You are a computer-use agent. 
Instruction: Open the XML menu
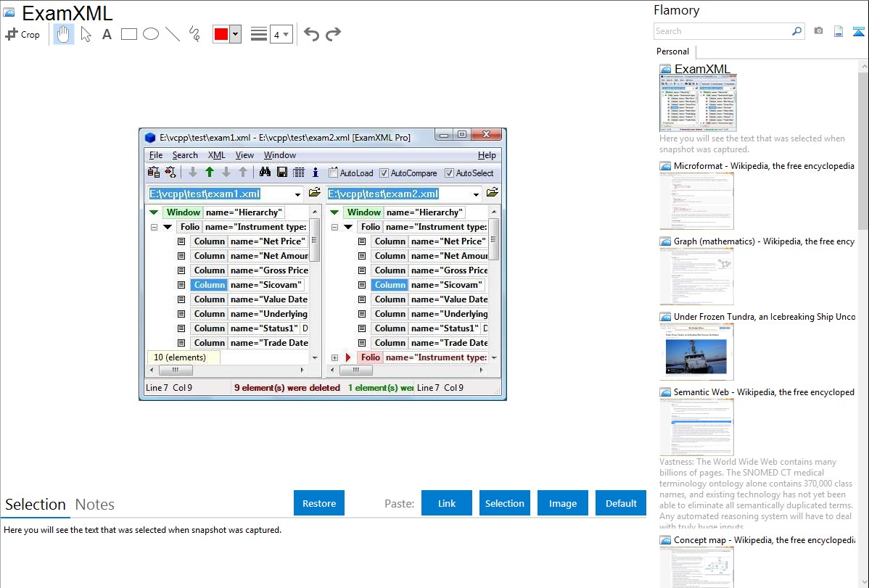217,155
